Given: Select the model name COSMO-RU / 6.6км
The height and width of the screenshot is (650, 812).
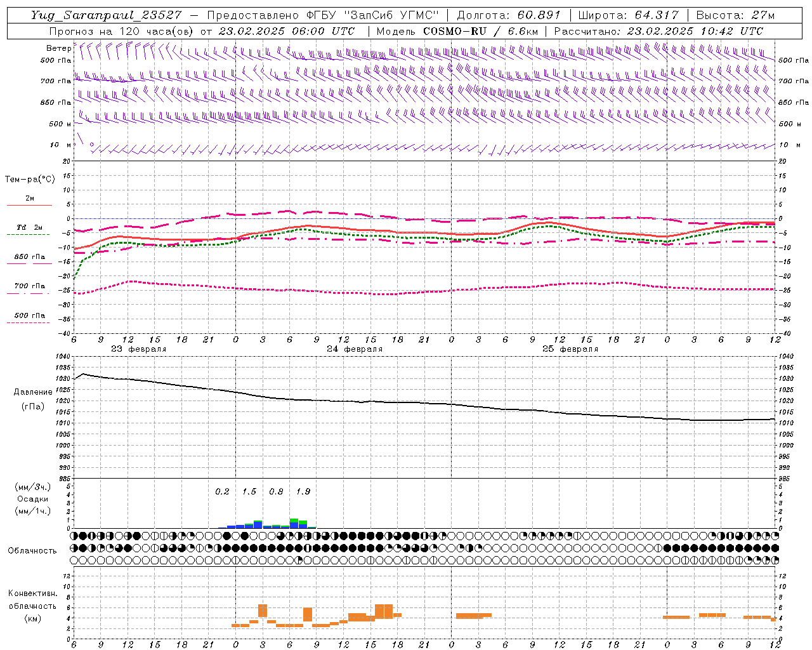Looking at the screenshot, I should tap(481, 30).
